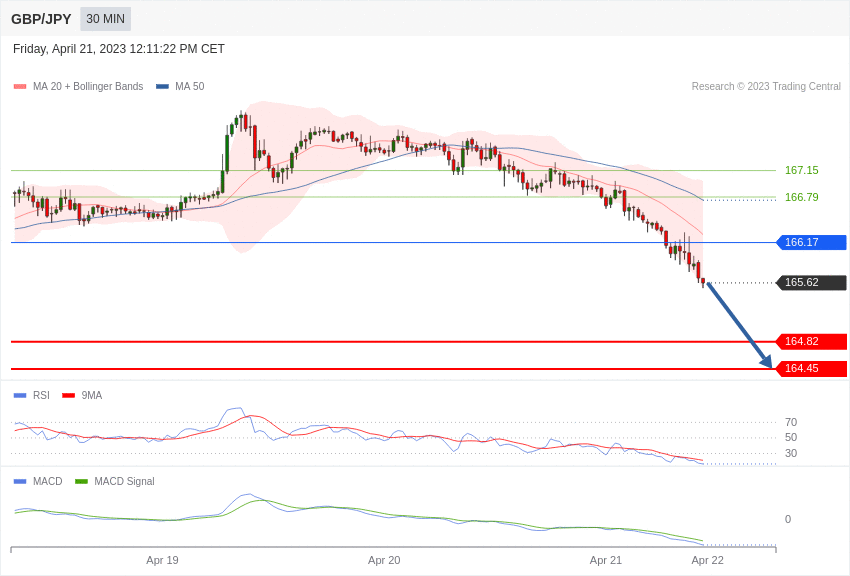The image size is (850, 576).
Task: Click the red 164.82 support price tag
Action: point(812,341)
